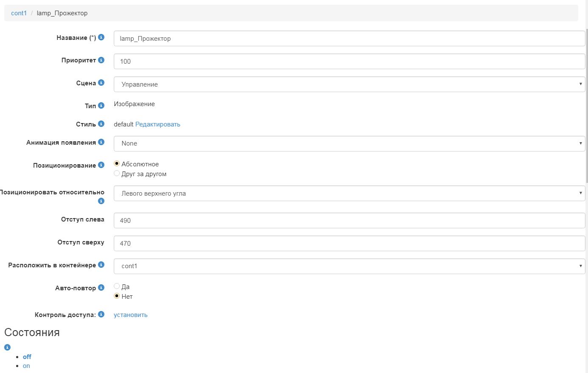Click info icon beside Сцена label
Image resolution: width=588 pixels, height=373 pixels.
tap(101, 83)
